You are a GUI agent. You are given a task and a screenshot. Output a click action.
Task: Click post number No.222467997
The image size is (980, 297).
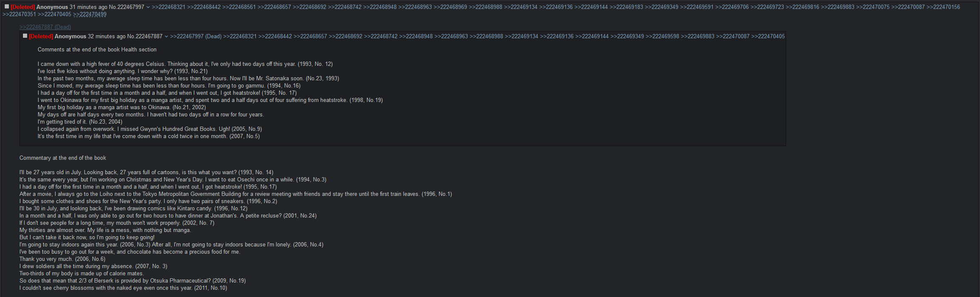tap(126, 7)
